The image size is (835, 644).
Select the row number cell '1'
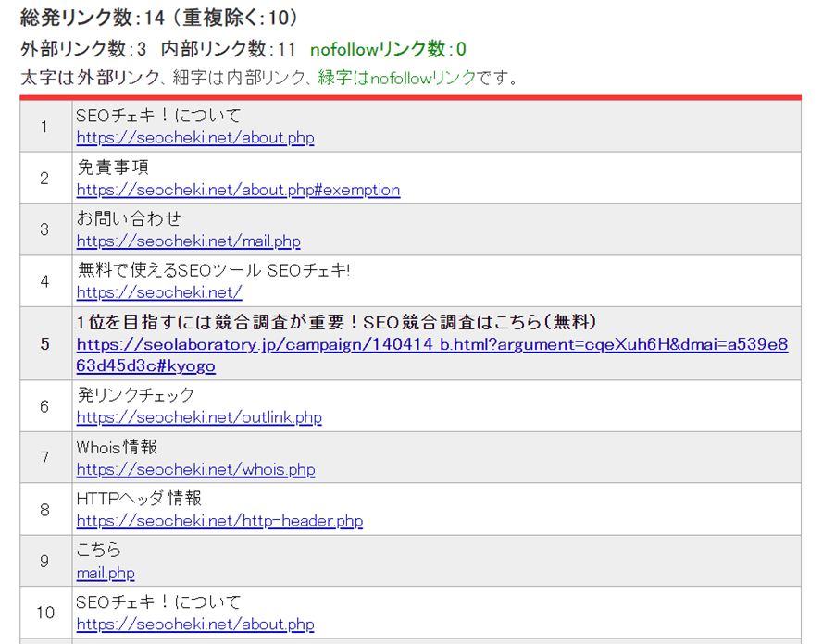[45, 127]
